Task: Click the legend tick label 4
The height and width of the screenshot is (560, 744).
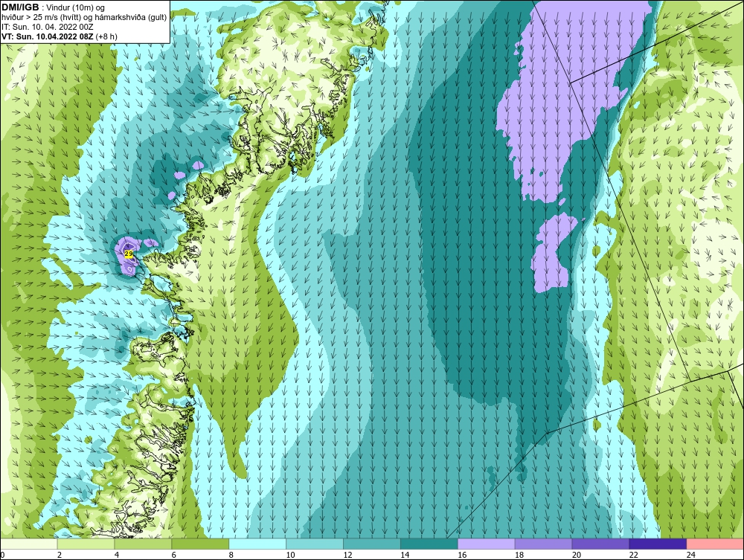Action: [117, 555]
